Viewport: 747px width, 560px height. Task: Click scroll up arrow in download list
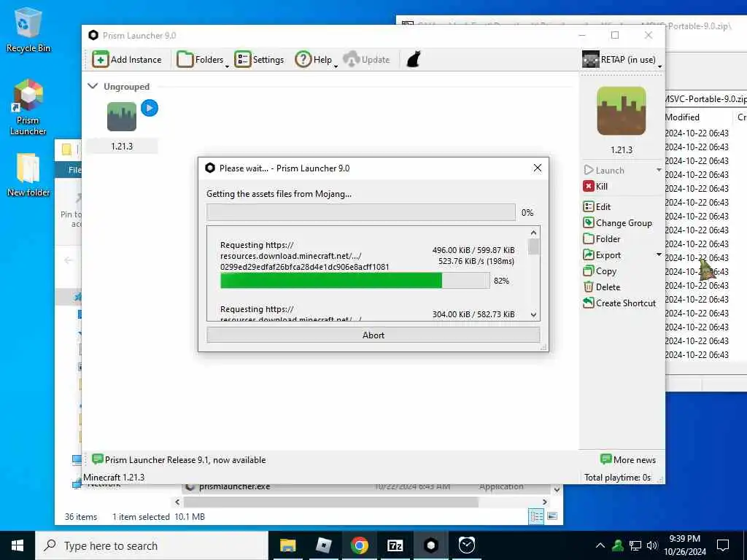click(x=533, y=233)
